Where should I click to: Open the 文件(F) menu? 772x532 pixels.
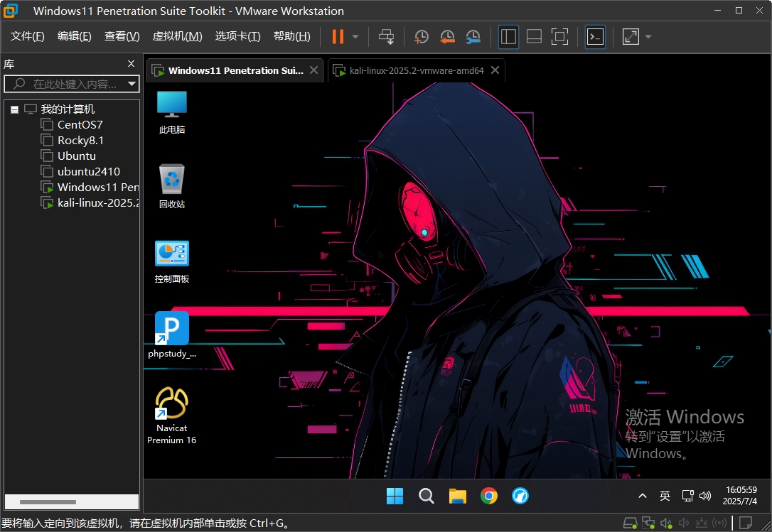(28, 36)
